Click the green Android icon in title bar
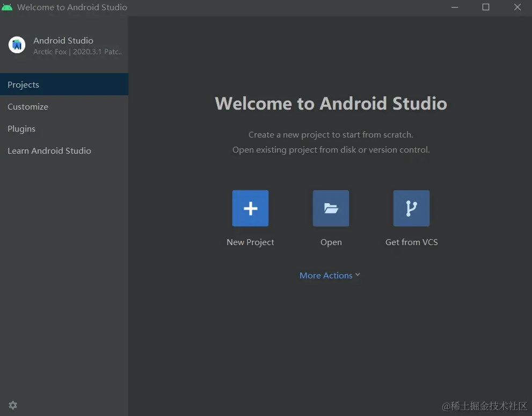Viewport: 532px width, 416px height. point(7,7)
